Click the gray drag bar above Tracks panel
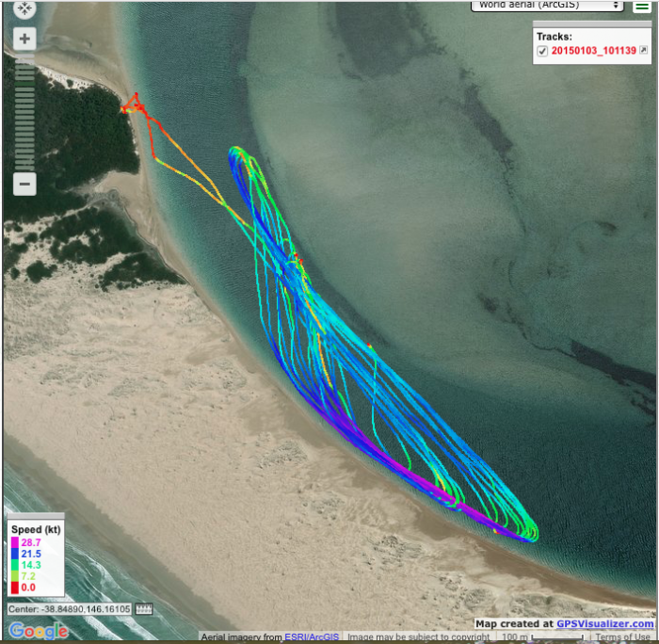The width and height of the screenshot is (659, 644). pos(591,25)
